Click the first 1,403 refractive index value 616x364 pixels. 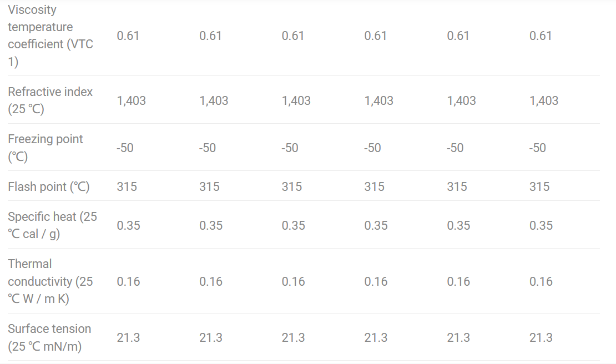[x=131, y=100]
